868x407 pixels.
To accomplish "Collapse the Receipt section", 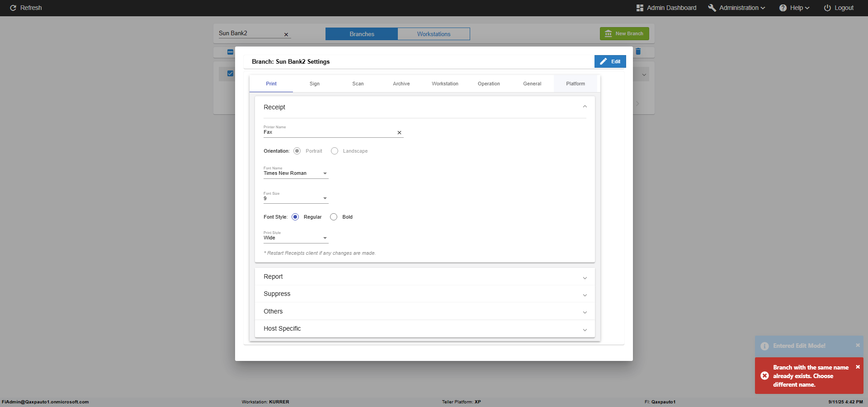I will (585, 107).
